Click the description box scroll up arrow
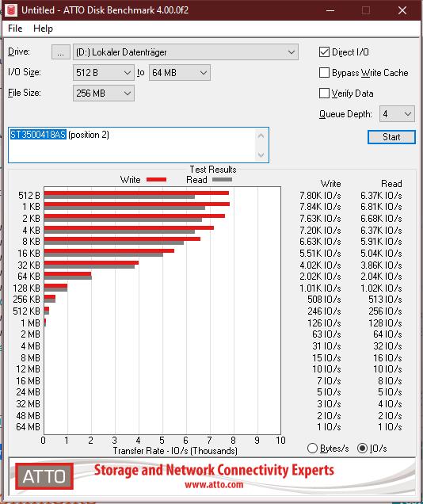This screenshot has width=423, height=504. point(261,136)
